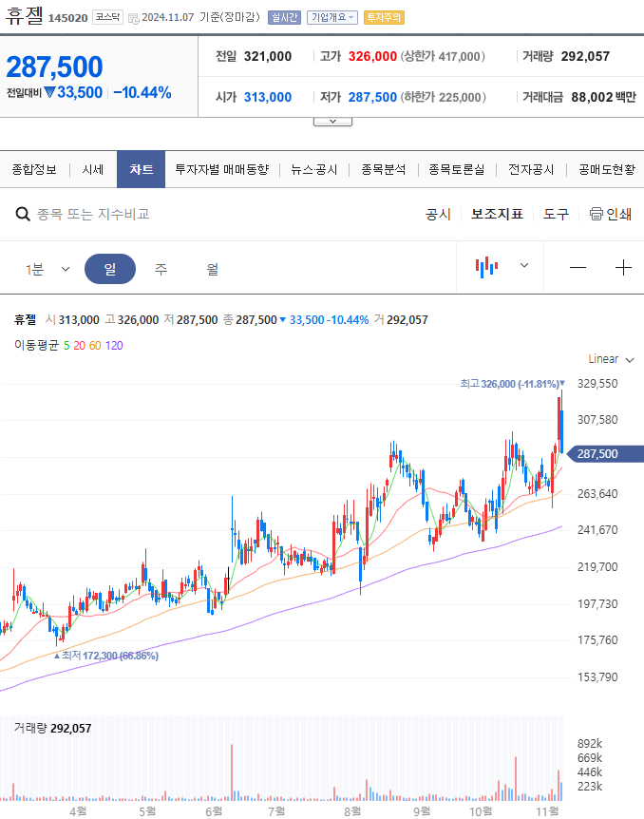644x819 pixels.
Task: Zoom out the chart with minus icon
Action: pos(578,268)
